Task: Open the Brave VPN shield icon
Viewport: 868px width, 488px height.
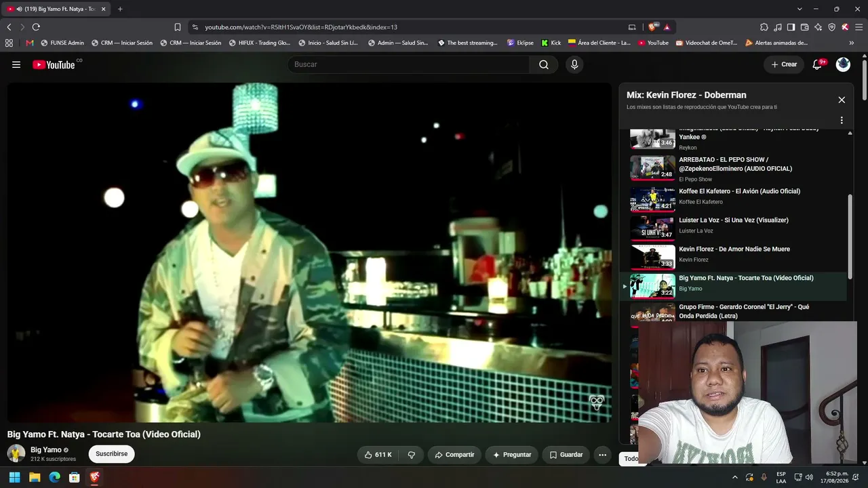Action: tap(831, 27)
